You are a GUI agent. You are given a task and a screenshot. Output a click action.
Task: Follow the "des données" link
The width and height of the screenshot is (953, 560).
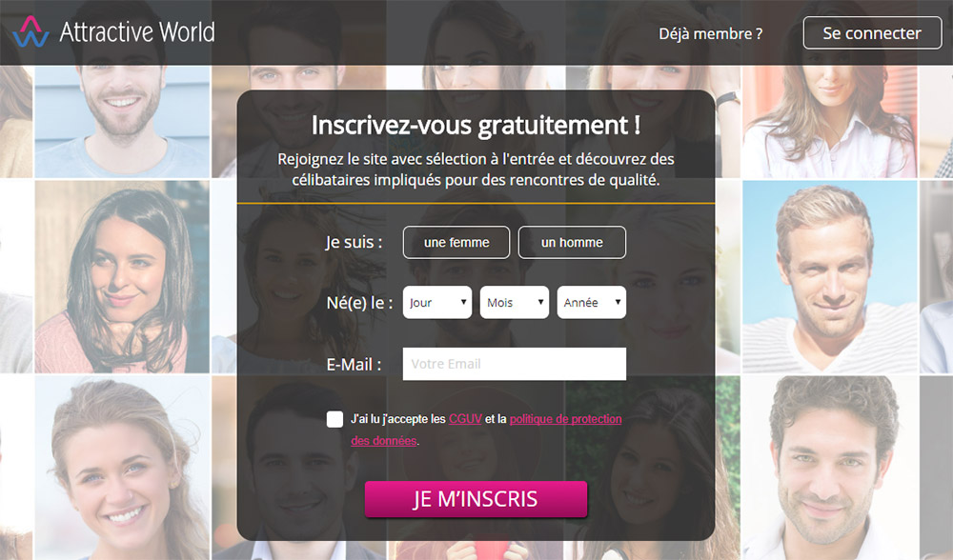(383, 440)
